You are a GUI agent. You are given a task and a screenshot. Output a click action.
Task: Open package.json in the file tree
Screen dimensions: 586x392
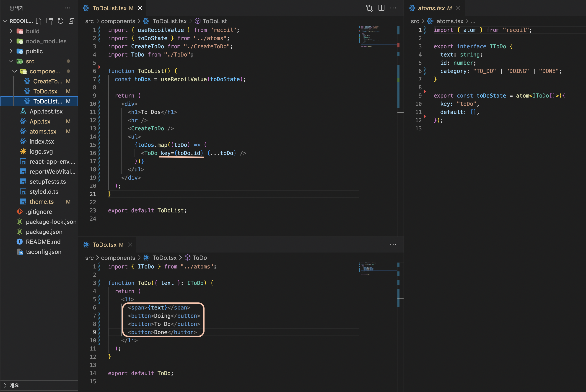coord(44,232)
